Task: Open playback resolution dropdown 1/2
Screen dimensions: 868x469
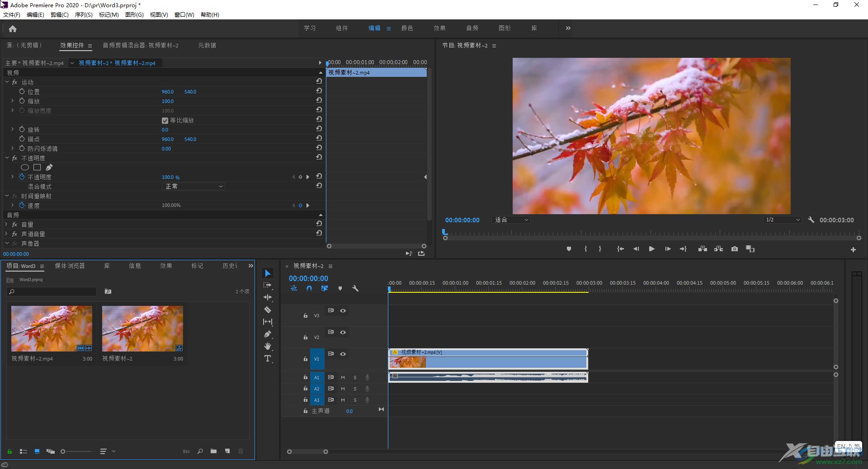Action: click(x=783, y=220)
